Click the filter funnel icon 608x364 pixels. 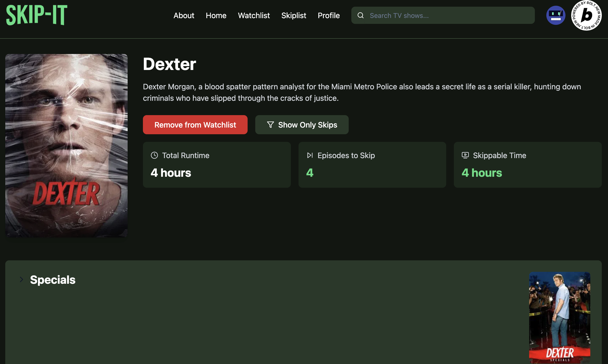pyautogui.click(x=270, y=125)
